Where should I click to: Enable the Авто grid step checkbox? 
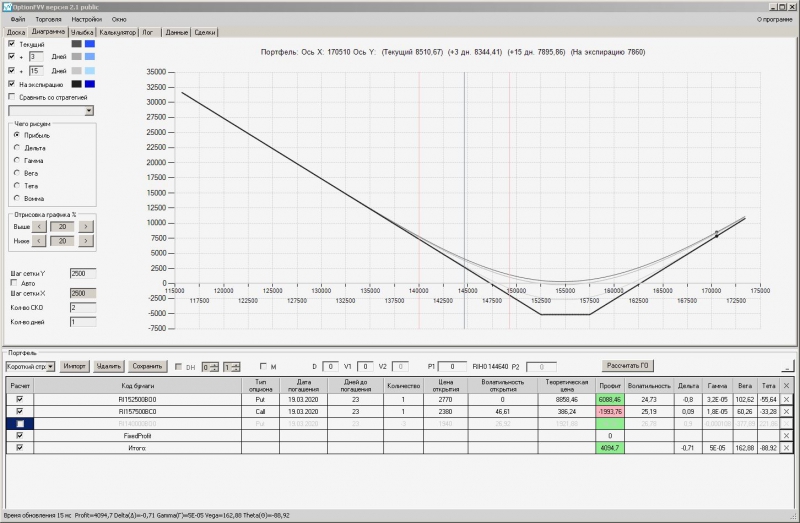click(14, 283)
